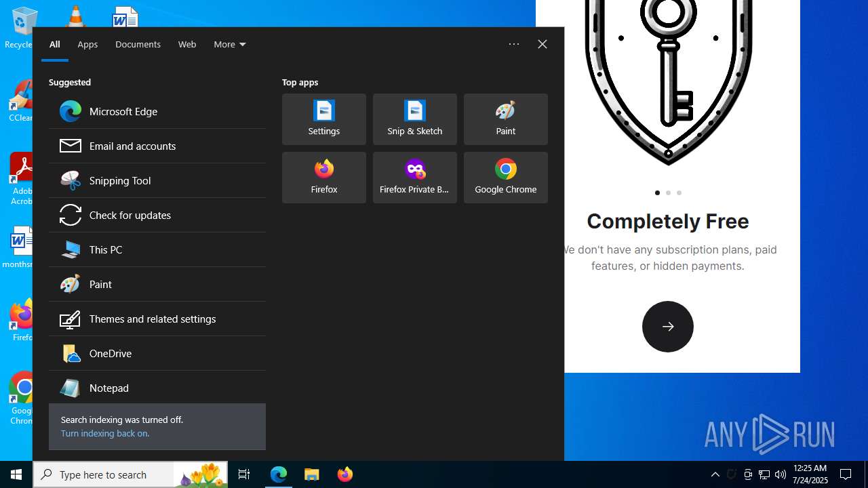
Task: Click the Completely Free heading
Action: pos(668,221)
